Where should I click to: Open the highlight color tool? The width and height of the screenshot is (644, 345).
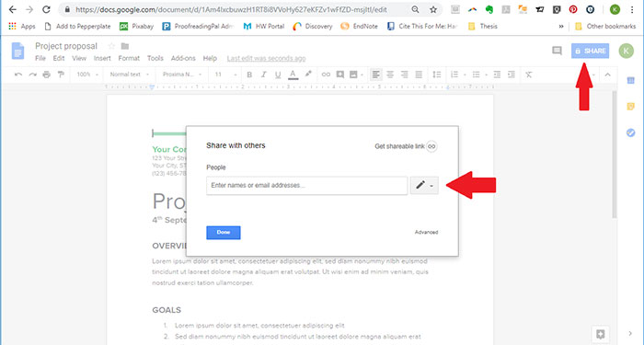pyautogui.click(x=308, y=75)
